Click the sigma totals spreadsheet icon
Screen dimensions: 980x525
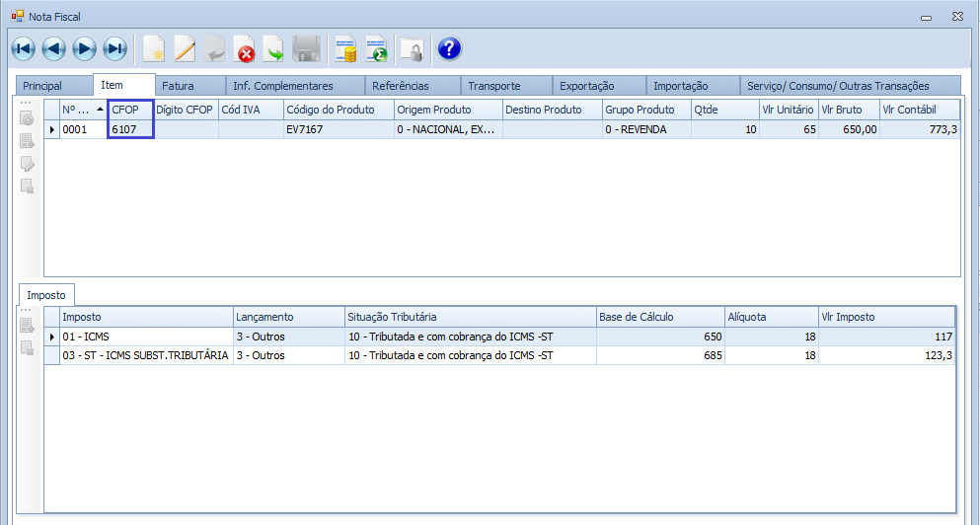(x=376, y=48)
